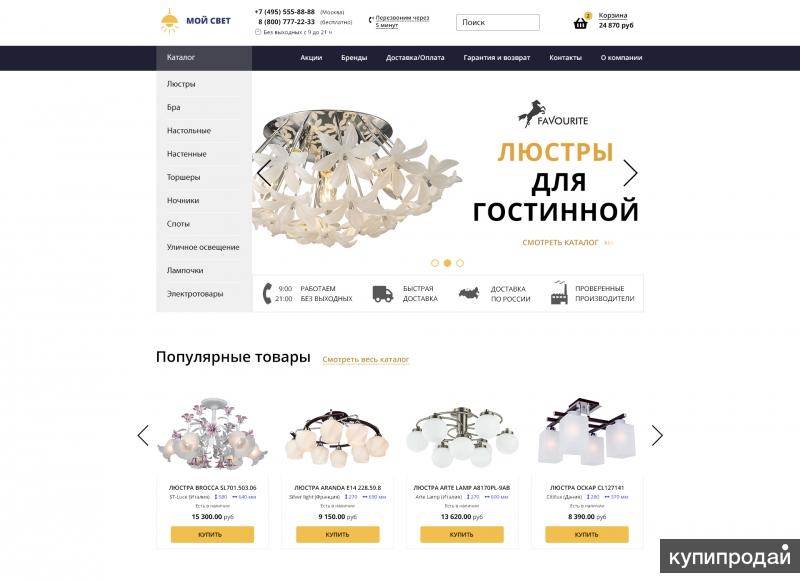The image size is (800, 582).
Task: Show next banner slide with right arrow
Action: click(631, 173)
